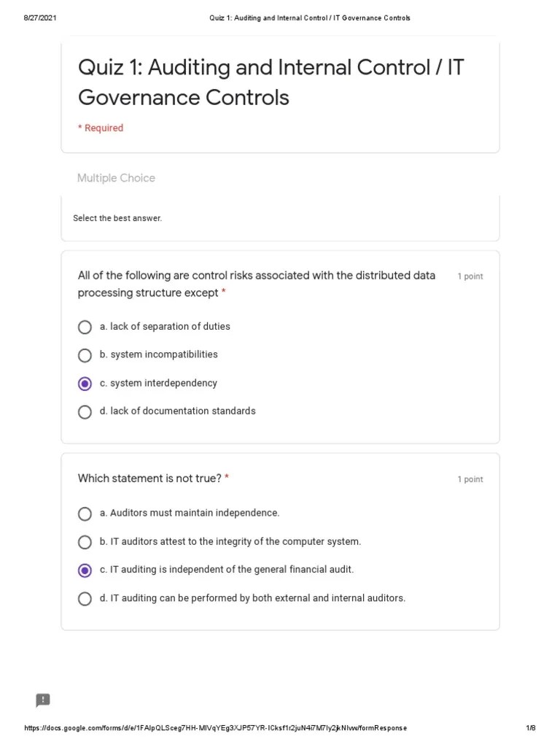Click the "* Required" label
The width and height of the screenshot is (560, 747).
click(x=101, y=128)
